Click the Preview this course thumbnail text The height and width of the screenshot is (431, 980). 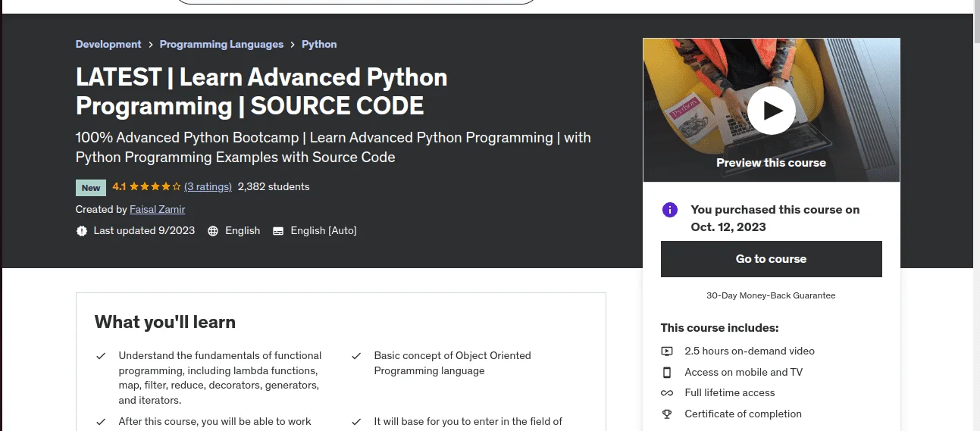(771, 163)
